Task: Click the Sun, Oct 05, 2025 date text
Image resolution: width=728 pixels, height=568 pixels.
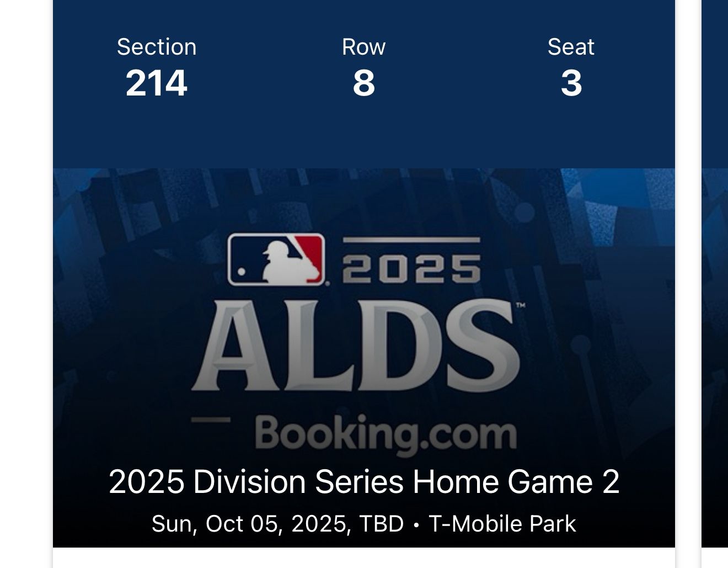Action: point(251,524)
